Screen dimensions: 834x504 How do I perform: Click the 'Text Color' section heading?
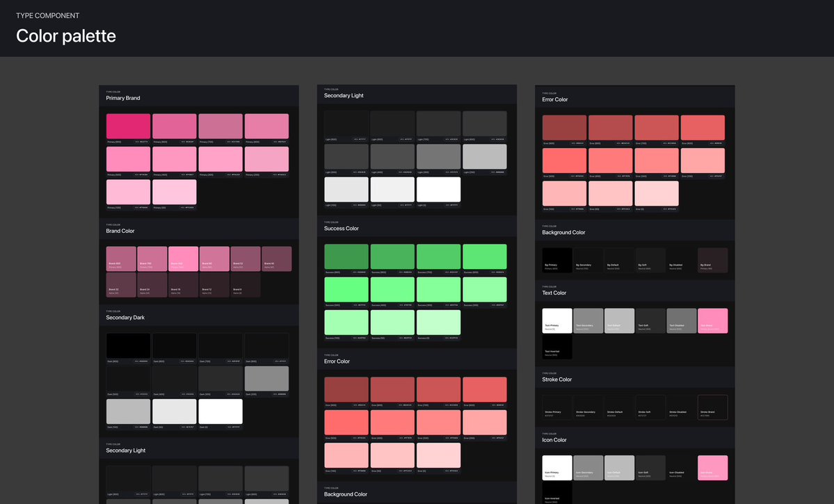pos(554,293)
